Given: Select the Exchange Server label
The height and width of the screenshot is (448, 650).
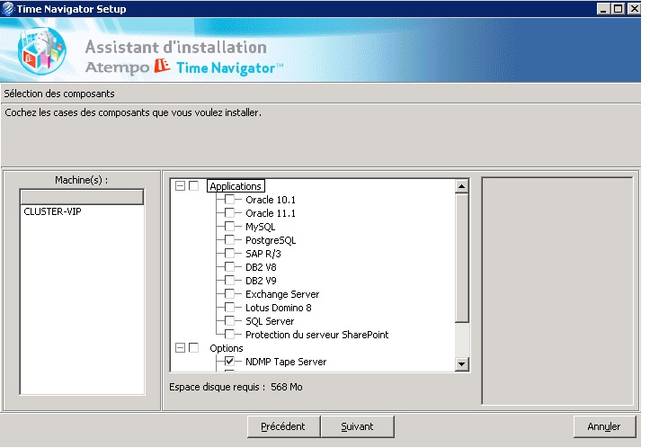Looking at the screenshot, I should (282, 294).
